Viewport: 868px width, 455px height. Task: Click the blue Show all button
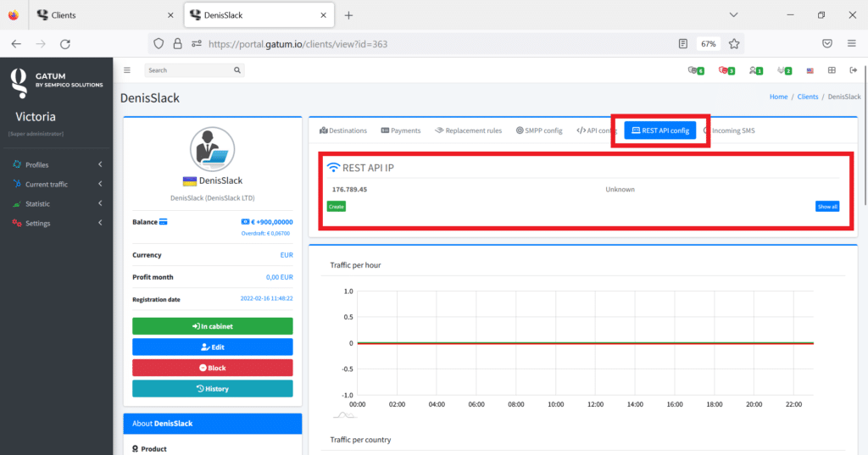tap(827, 207)
